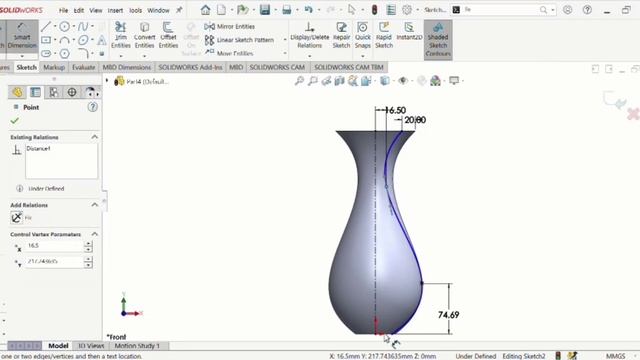
Task: Create a new document icon
Action: click(221, 10)
